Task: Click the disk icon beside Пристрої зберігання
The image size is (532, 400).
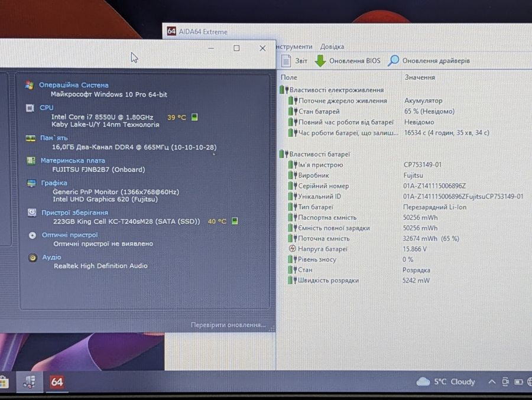Action: [32, 213]
